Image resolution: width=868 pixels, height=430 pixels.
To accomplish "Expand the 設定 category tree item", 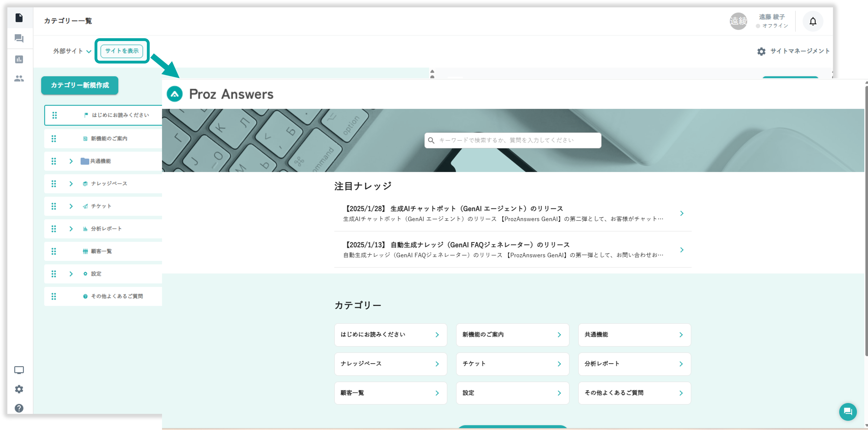I will coord(71,274).
